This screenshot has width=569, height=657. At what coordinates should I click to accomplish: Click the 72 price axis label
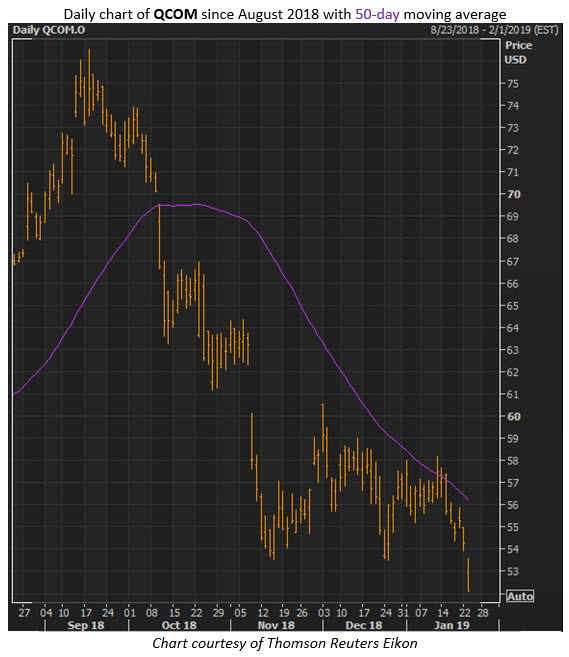[x=512, y=150]
